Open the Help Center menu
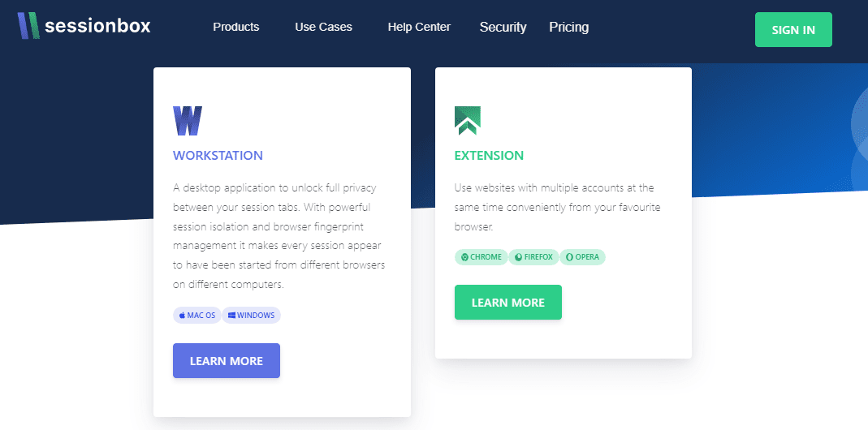 point(419,27)
